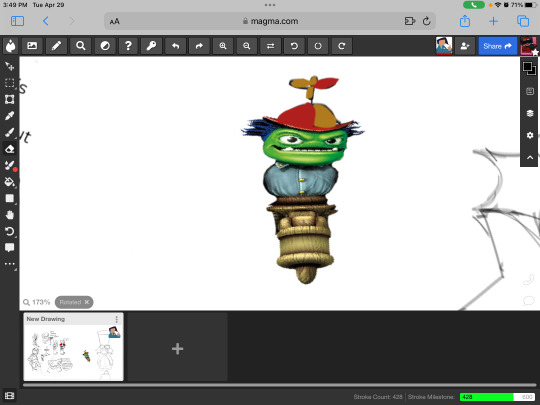This screenshot has height=405, width=540.
Task: Undo the last stroke
Action: pyautogui.click(x=175, y=46)
